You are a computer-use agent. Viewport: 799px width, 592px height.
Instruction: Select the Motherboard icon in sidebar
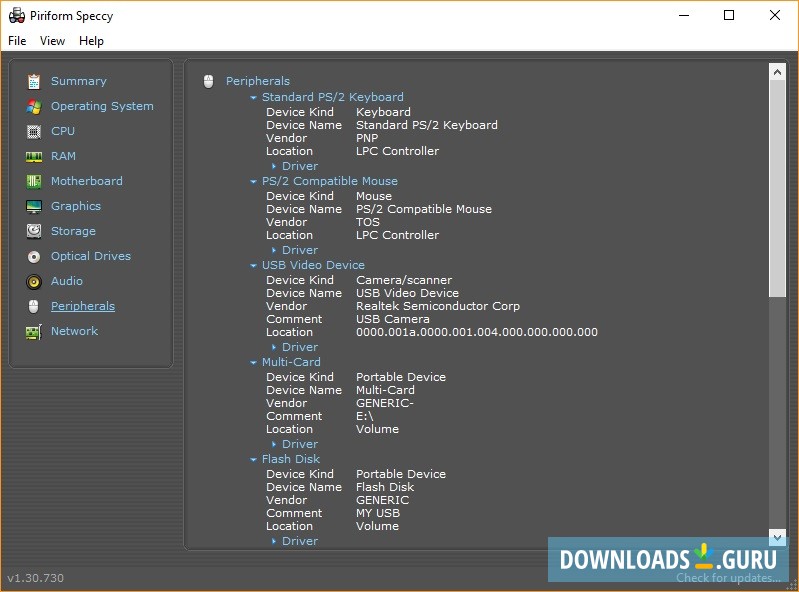[x=34, y=181]
